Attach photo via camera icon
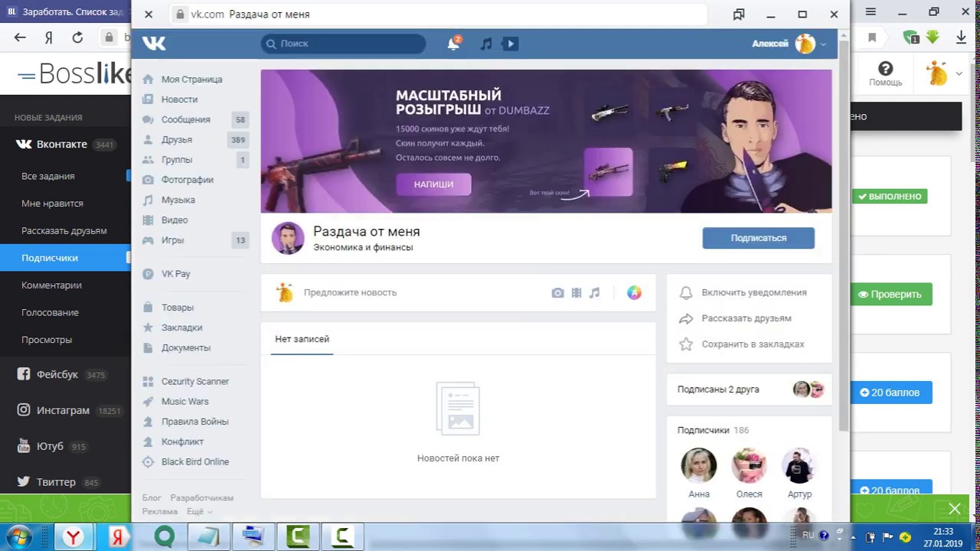This screenshot has height=551, width=980. click(x=557, y=292)
